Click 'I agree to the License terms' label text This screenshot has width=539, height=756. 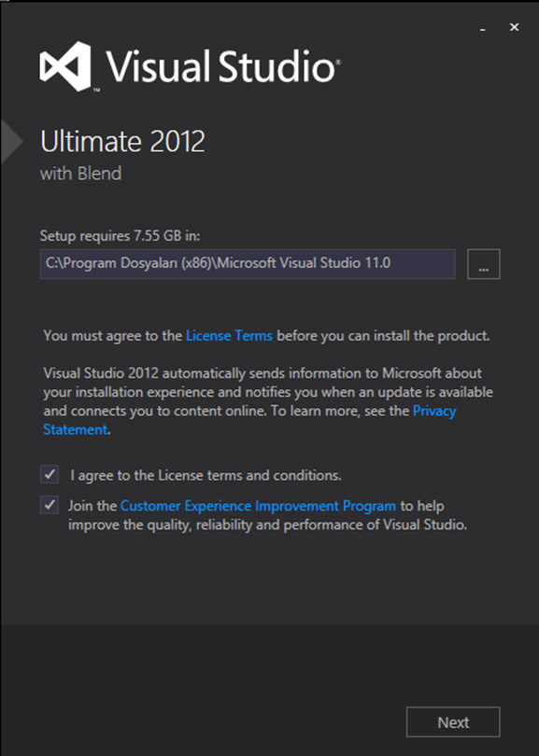pos(206,475)
